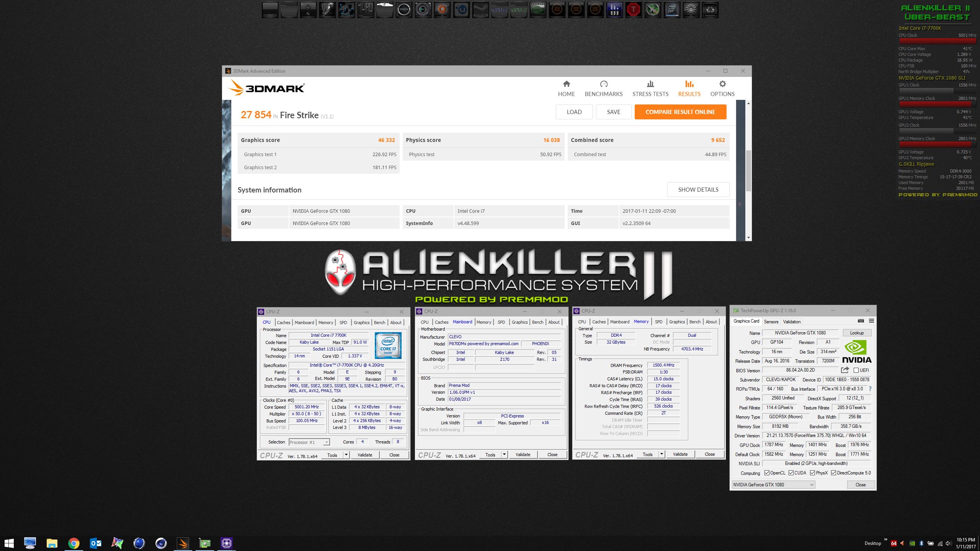This screenshot has height=551, width=980.
Task: Launch Steam from the top dock
Action: point(480,10)
